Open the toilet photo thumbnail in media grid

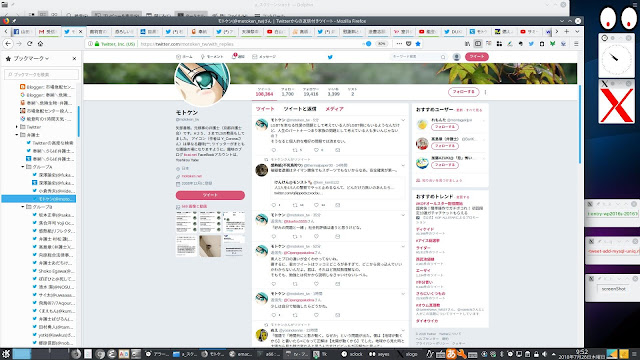pos(210,246)
